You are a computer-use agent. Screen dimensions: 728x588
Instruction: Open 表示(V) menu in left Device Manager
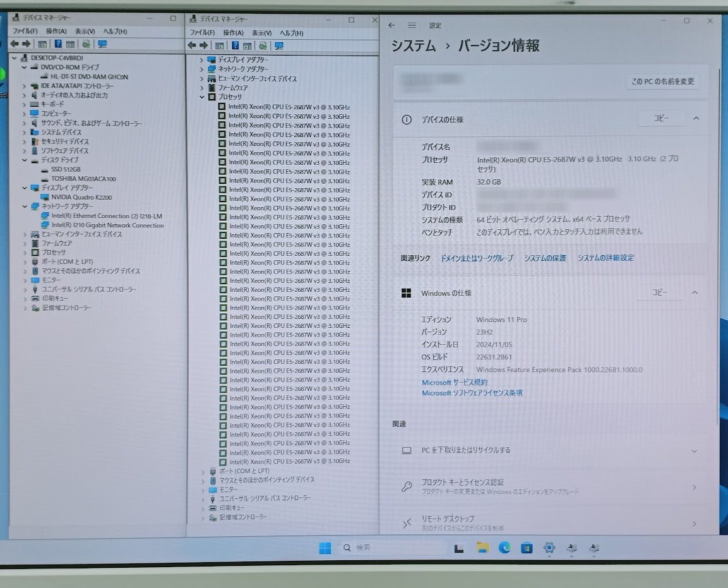point(85,31)
